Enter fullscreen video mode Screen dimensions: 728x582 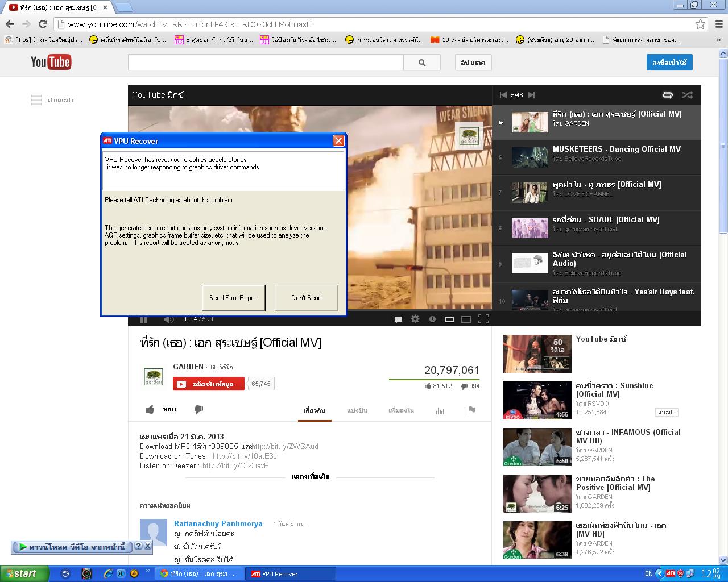(x=483, y=319)
